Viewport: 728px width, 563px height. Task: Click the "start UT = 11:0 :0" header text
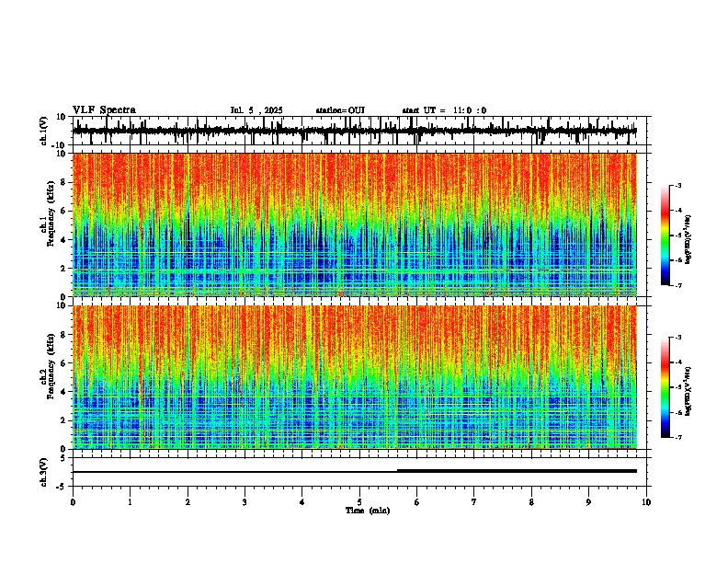(x=444, y=110)
